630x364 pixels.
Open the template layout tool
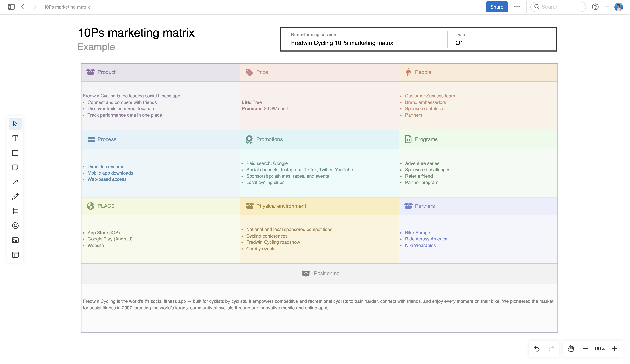click(15, 255)
